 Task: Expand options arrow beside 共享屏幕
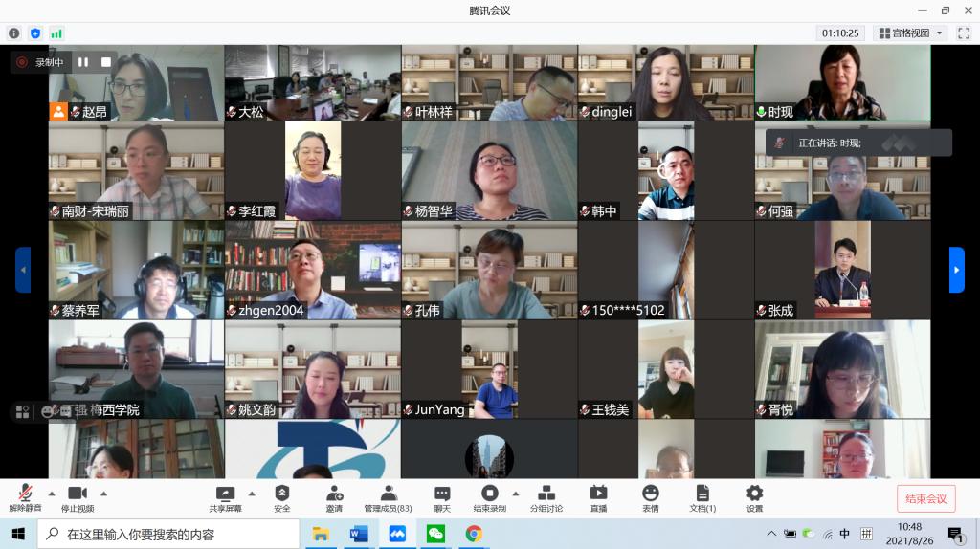coord(252,494)
